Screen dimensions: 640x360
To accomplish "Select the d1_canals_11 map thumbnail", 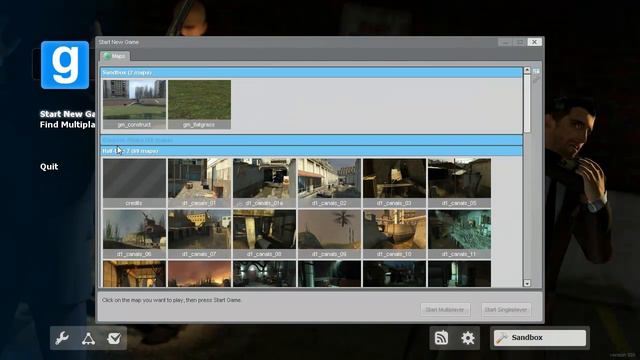I will (x=459, y=234).
